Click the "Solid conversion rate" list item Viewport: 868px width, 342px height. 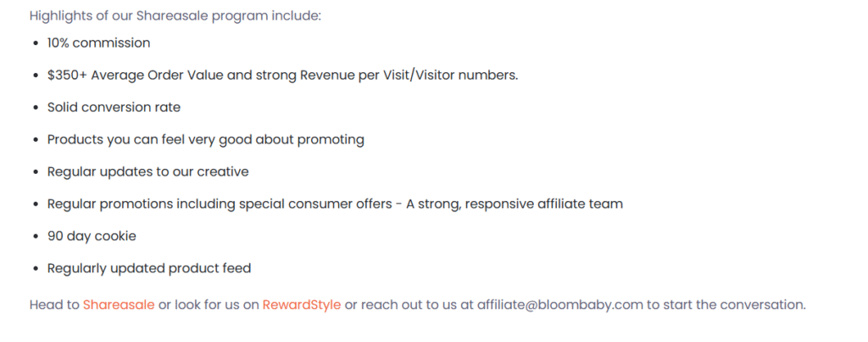click(x=114, y=107)
